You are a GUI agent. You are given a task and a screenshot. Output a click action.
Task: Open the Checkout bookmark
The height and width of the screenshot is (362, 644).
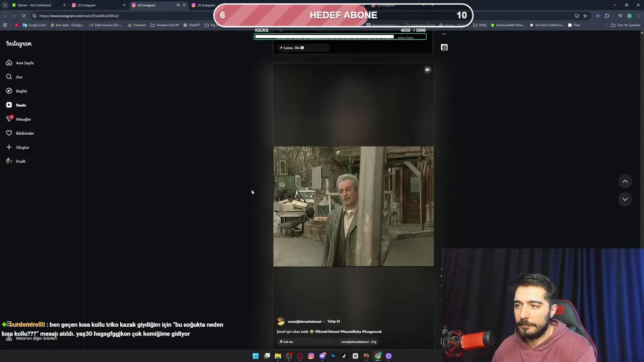coord(136,25)
